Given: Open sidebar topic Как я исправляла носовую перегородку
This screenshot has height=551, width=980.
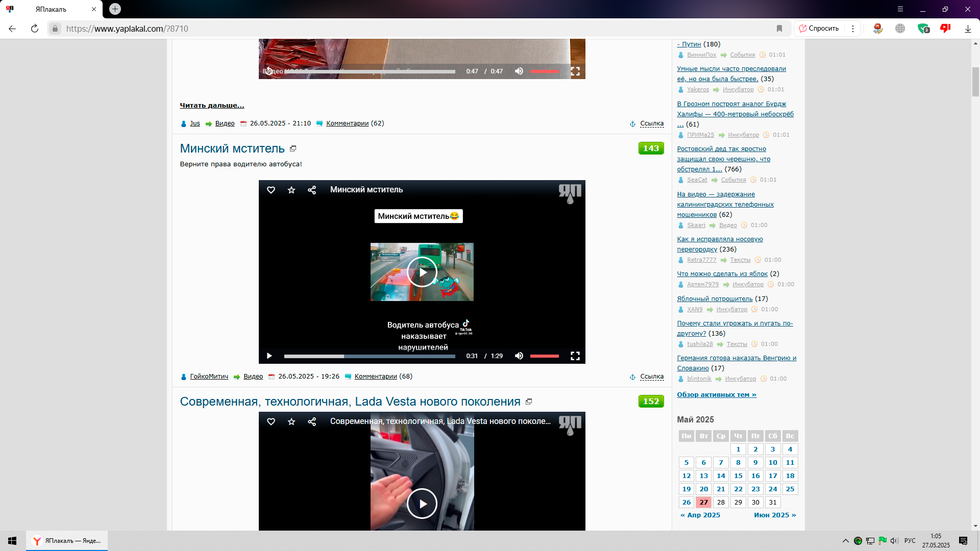Looking at the screenshot, I should (720, 244).
